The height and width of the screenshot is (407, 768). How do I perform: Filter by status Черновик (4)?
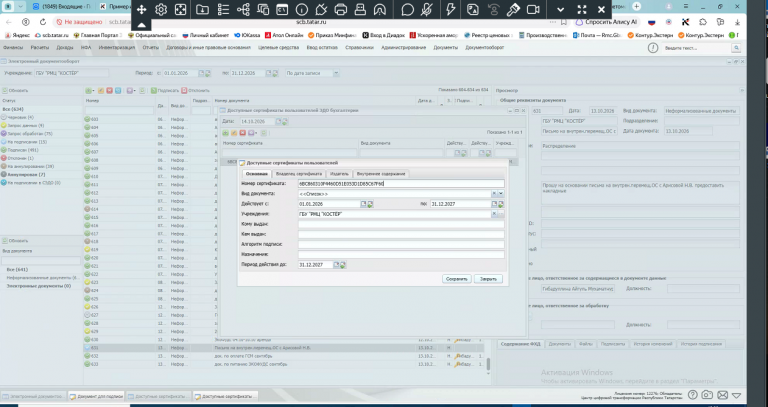pyautogui.click(x=18, y=118)
